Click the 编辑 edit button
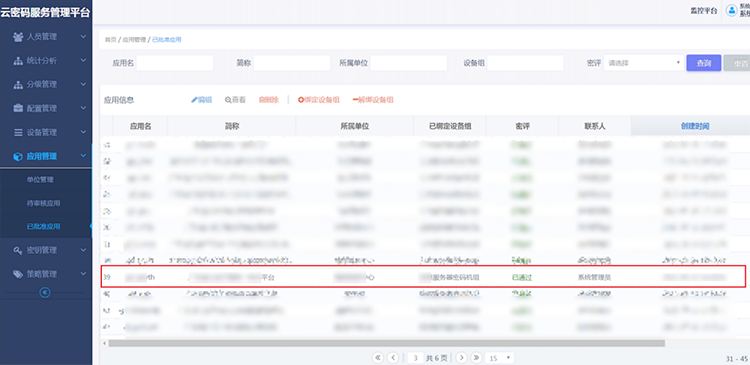 [x=201, y=100]
